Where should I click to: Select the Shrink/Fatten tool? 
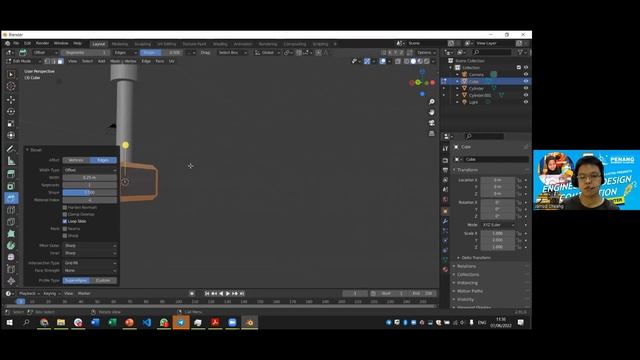pyautogui.click(x=11, y=281)
